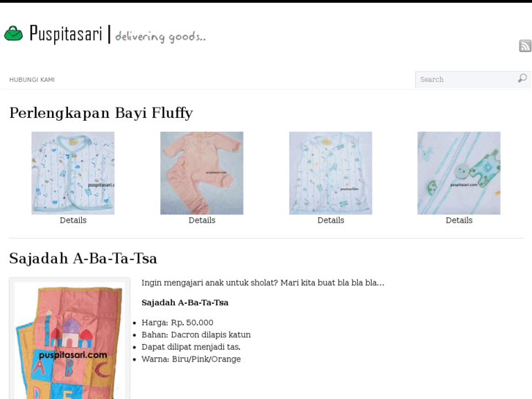Viewport: 532px width, 399px height.
Task: Open the sajadah prayer mat product image
Action: [70, 340]
